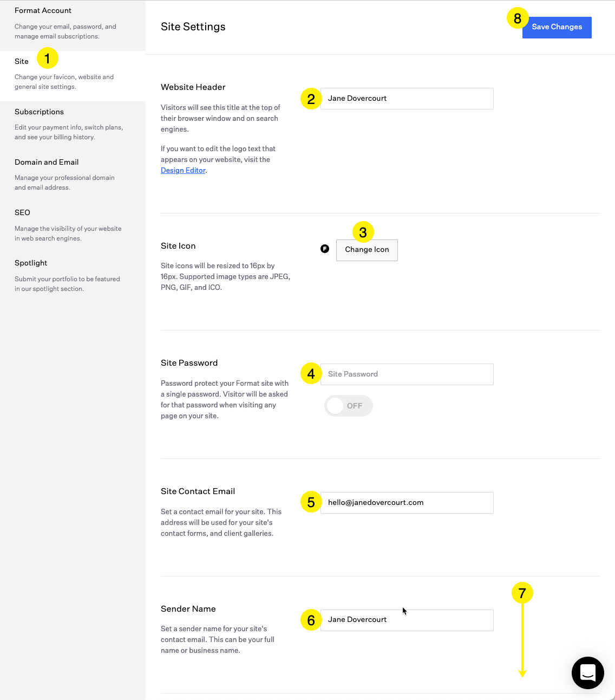Click the Site Contact Email field

[407, 503]
